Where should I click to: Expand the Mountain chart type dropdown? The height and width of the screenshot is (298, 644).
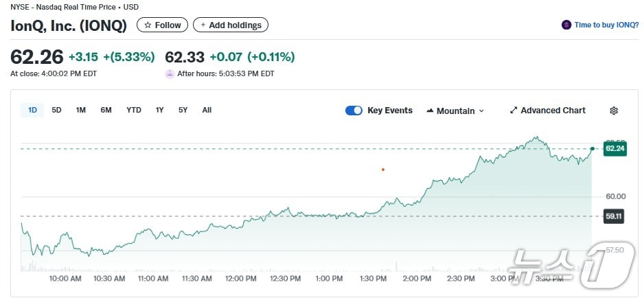[x=481, y=111]
